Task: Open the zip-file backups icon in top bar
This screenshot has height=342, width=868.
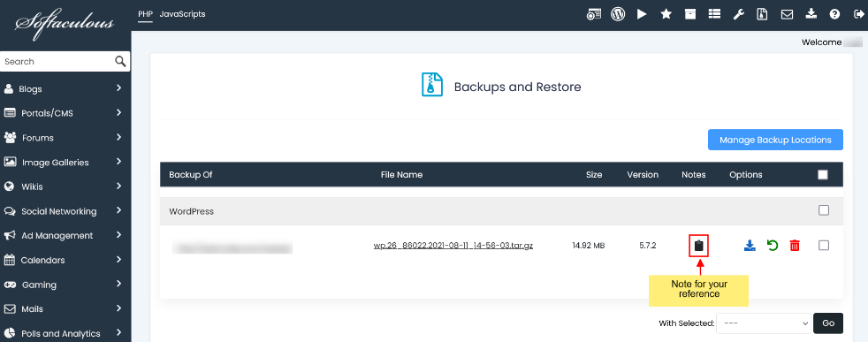Action: click(762, 14)
